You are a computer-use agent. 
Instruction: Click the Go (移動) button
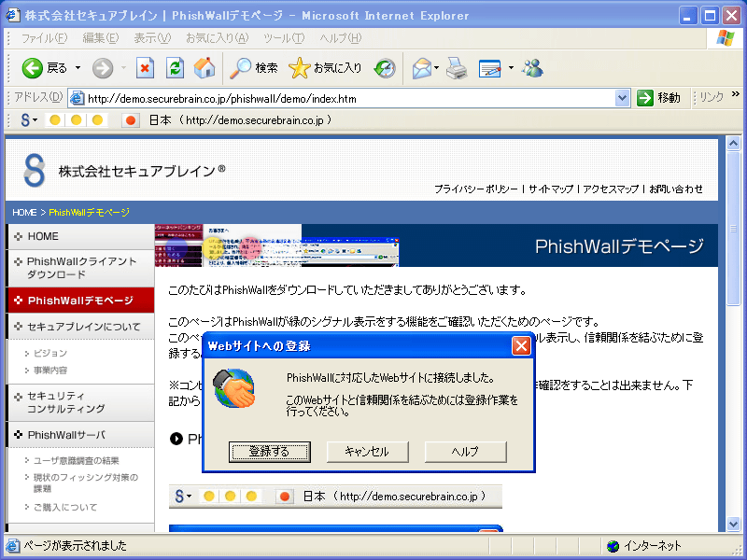[658, 98]
